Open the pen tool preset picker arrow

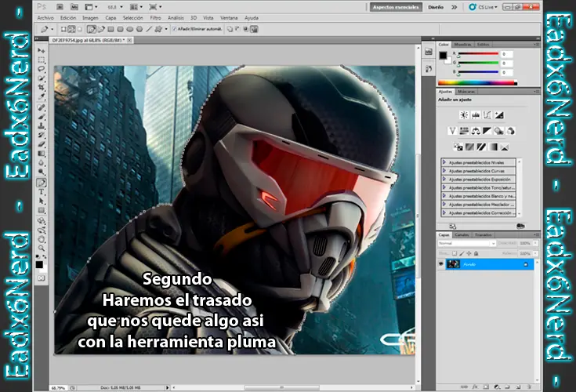pos(53,29)
